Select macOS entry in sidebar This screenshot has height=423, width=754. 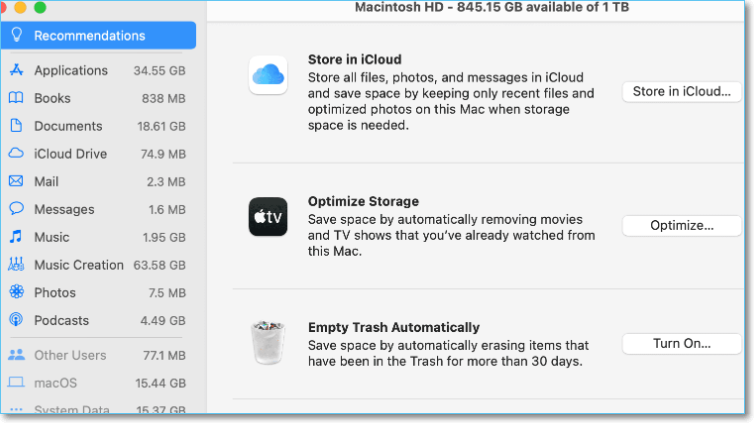point(55,383)
